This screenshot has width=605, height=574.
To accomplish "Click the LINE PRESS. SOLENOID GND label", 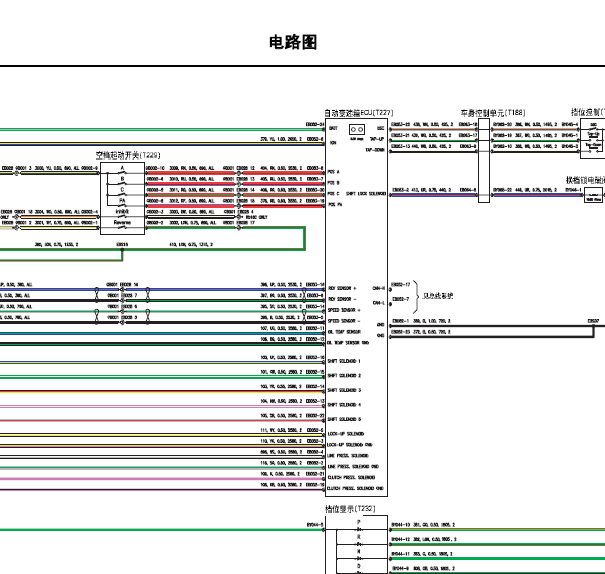I will coord(353,466).
